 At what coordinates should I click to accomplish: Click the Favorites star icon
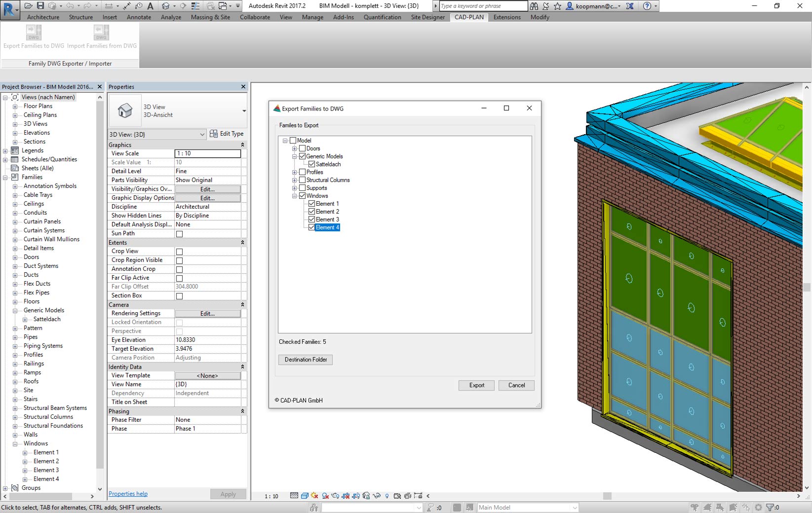(557, 6)
